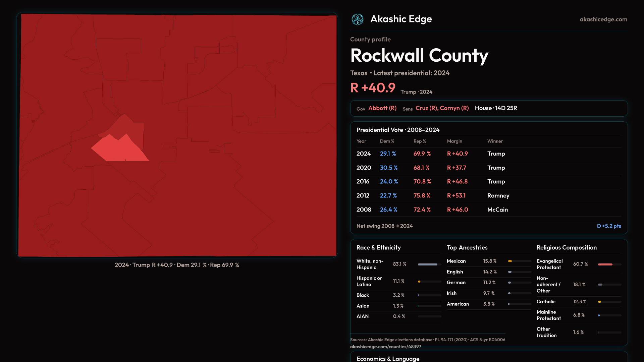Click the Cruz (R), Cornyn (R) senators text

coord(442,108)
